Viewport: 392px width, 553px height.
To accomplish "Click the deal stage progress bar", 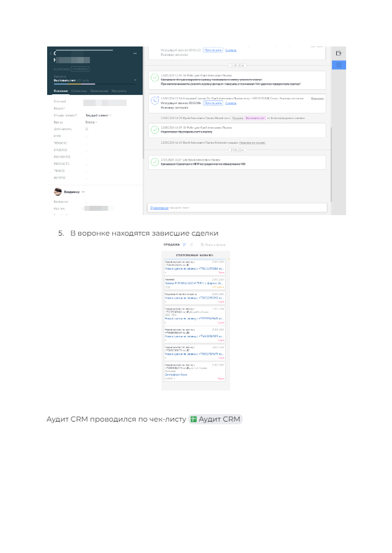I will 94,84.
